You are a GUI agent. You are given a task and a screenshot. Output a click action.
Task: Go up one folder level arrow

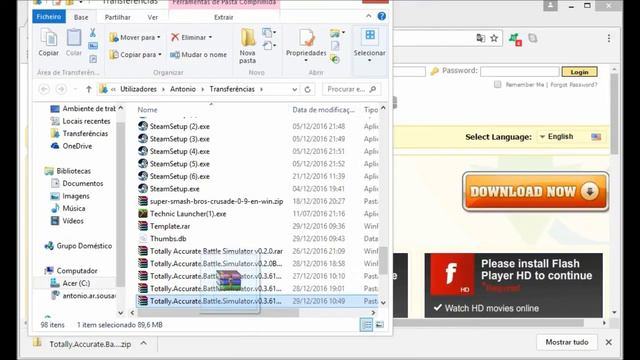click(89, 89)
